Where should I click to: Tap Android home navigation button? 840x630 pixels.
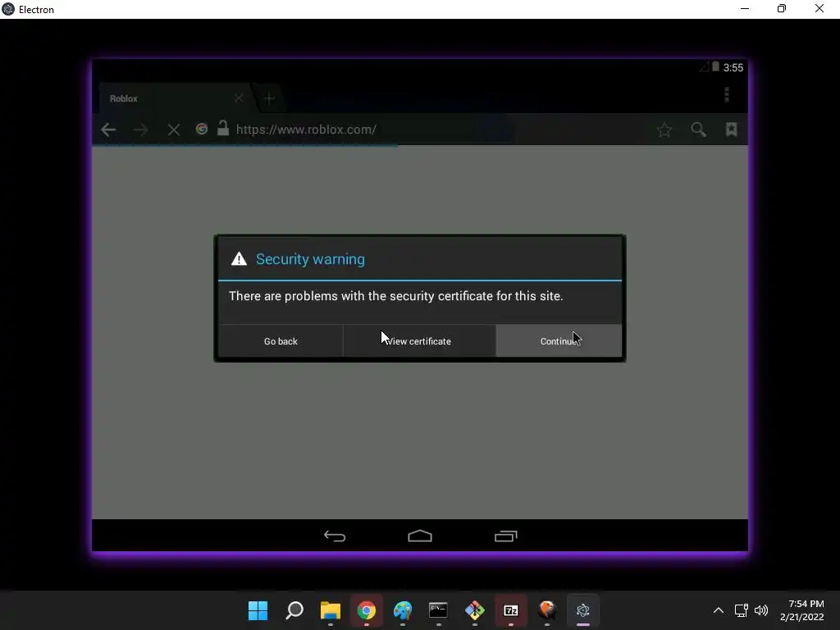tap(420, 536)
